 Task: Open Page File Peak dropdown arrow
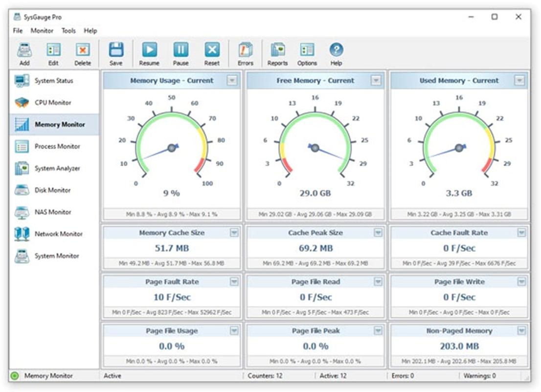(378, 330)
